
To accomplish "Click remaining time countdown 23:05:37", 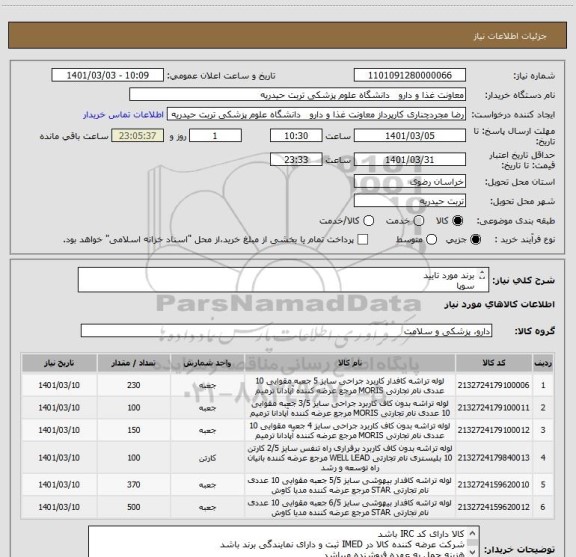I will click(138, 136).
